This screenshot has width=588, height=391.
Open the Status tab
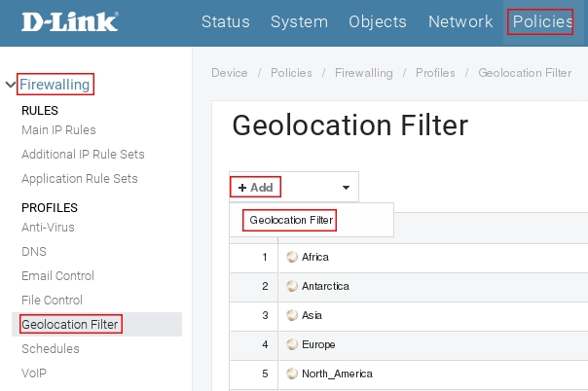[225, 21]
